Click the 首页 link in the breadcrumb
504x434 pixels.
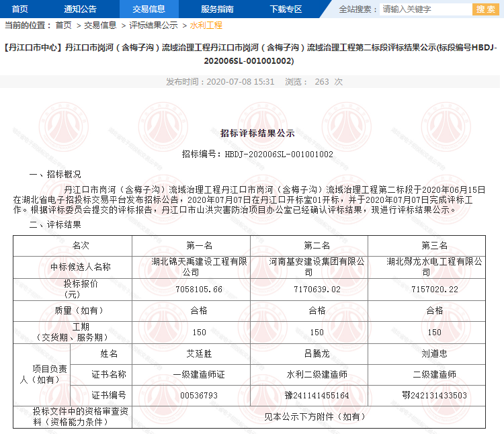[x=63, y=25]
